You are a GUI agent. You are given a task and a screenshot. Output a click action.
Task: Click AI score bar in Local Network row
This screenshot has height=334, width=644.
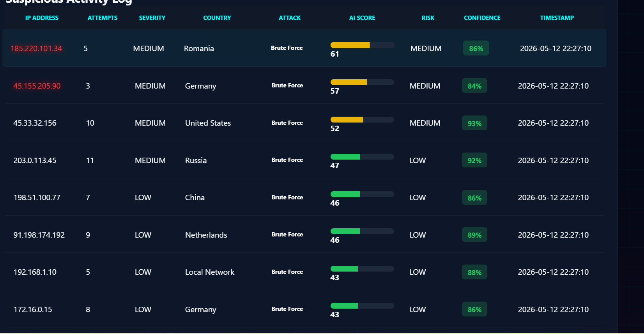coord(362,269)
